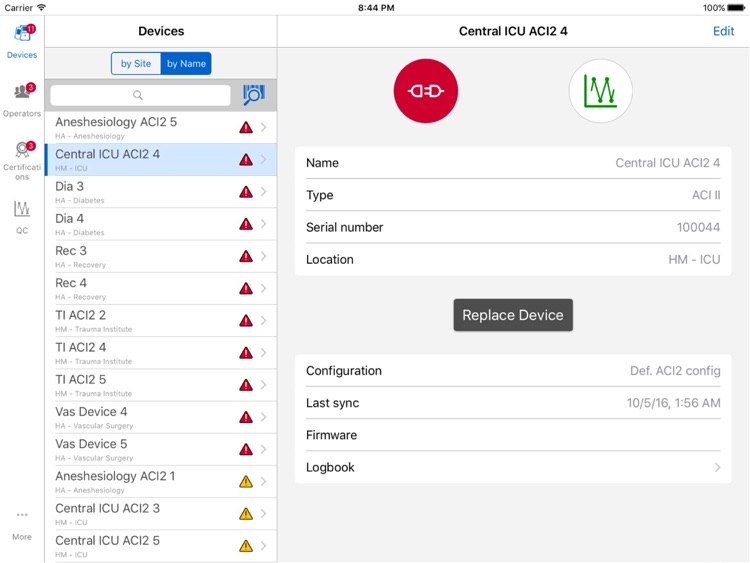Tap the Firmware row label
The width and height of the screenshot is (750, 563).
click(x=331, y=435)
